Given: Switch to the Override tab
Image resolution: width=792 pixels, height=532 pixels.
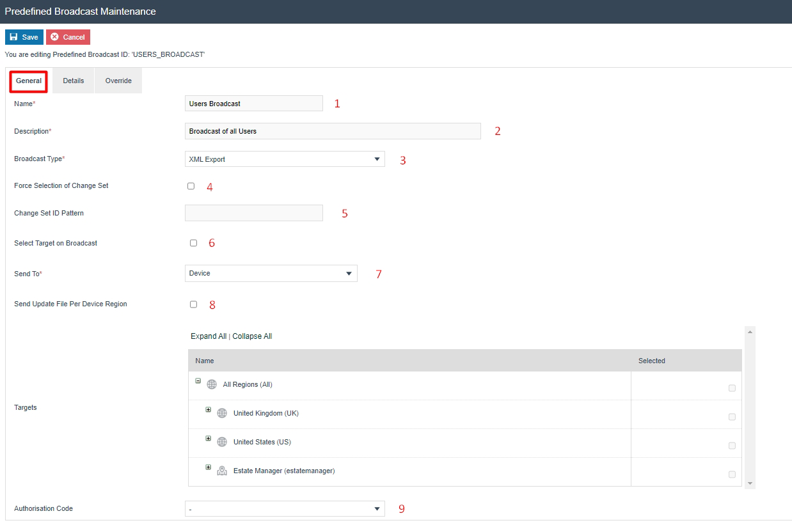Looking at the screenshot, I should point(118,80).
